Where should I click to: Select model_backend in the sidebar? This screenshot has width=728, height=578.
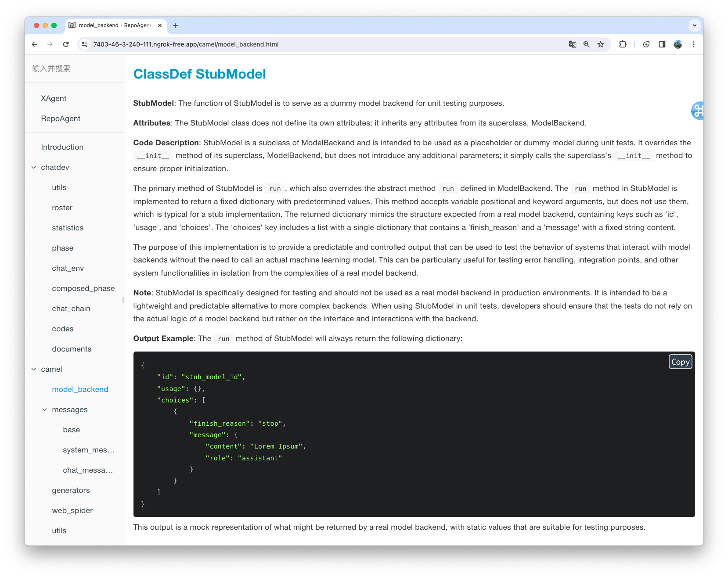(80, 389)
